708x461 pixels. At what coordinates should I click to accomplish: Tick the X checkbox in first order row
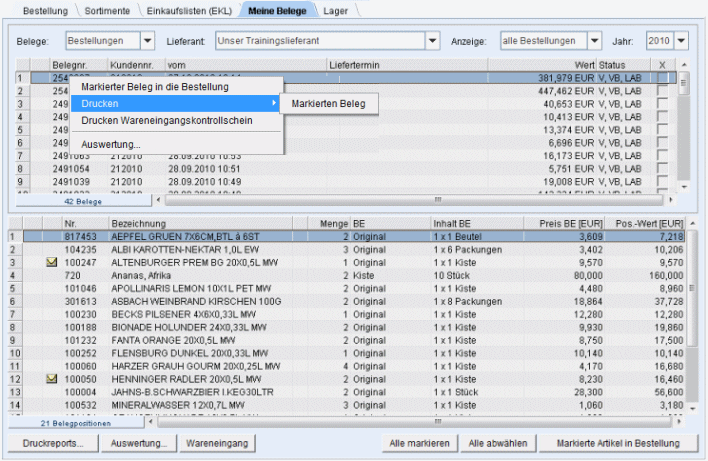coord(662,77)
